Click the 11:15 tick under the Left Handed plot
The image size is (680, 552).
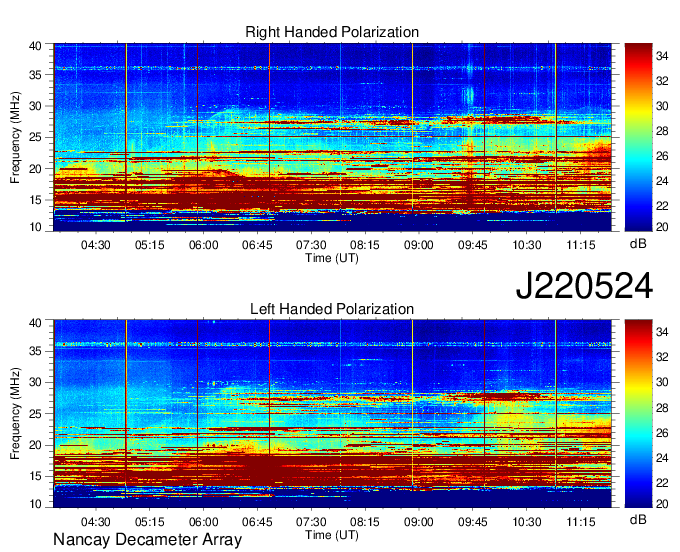(581, 522)
